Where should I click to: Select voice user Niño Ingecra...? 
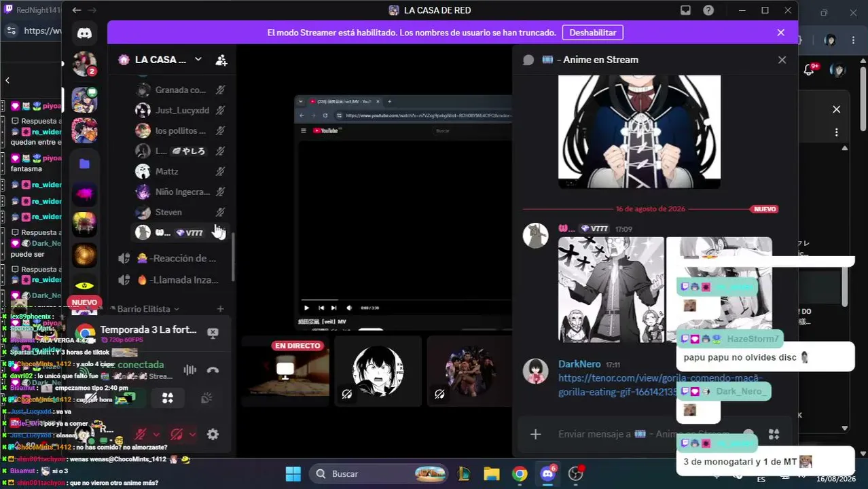coord(181,192)
